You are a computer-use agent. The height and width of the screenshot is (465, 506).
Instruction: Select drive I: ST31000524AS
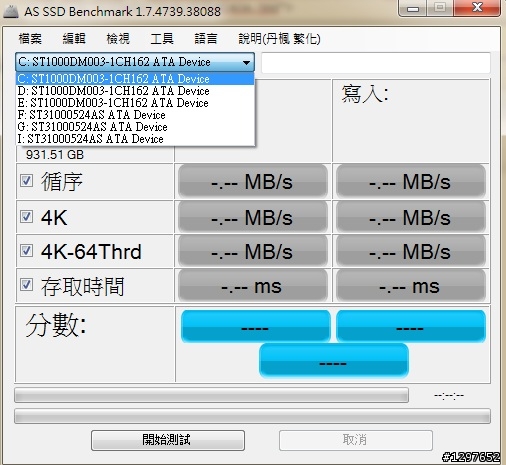[x=135, y=139]
